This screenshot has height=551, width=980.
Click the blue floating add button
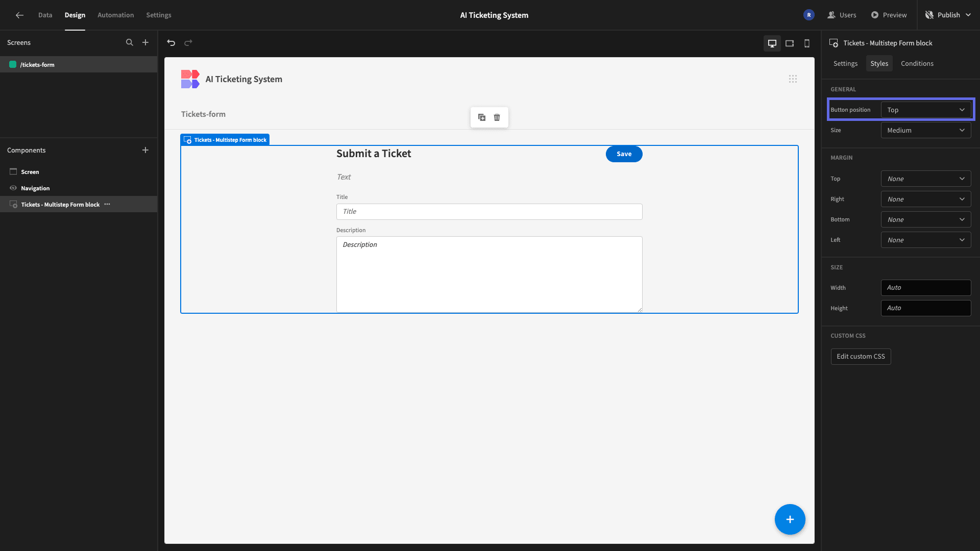[790, 519]
